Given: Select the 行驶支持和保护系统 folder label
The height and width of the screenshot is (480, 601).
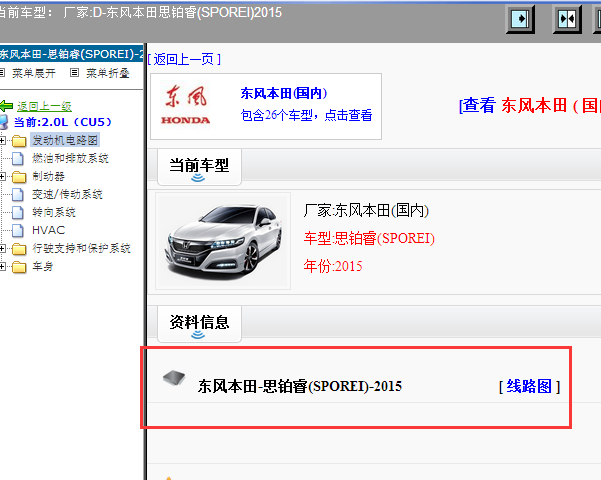Looking at the screenshot, I should tap(81, 248).
